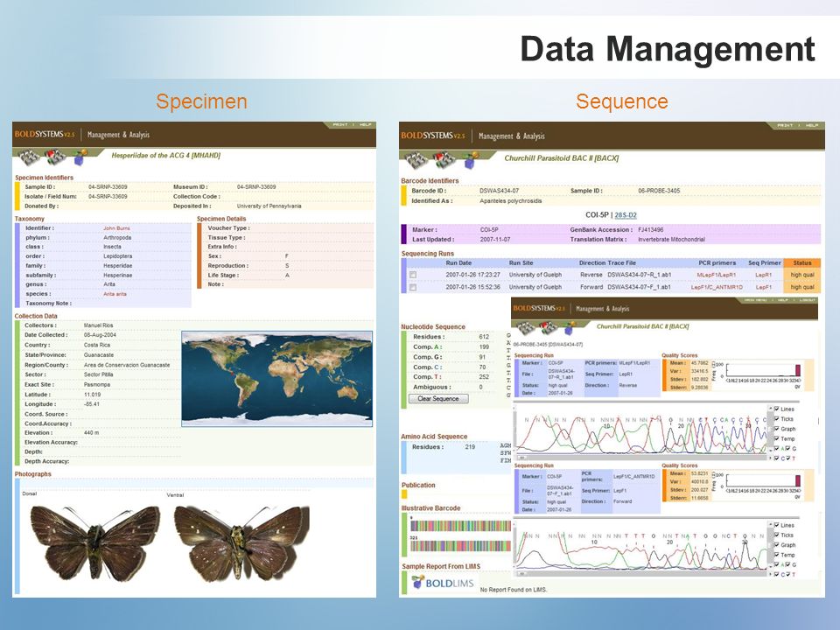The width and height of the screenshot is (840, 630).
Task: Open the red-marked grid icon on the sequence page
Action: pos(444,159)
